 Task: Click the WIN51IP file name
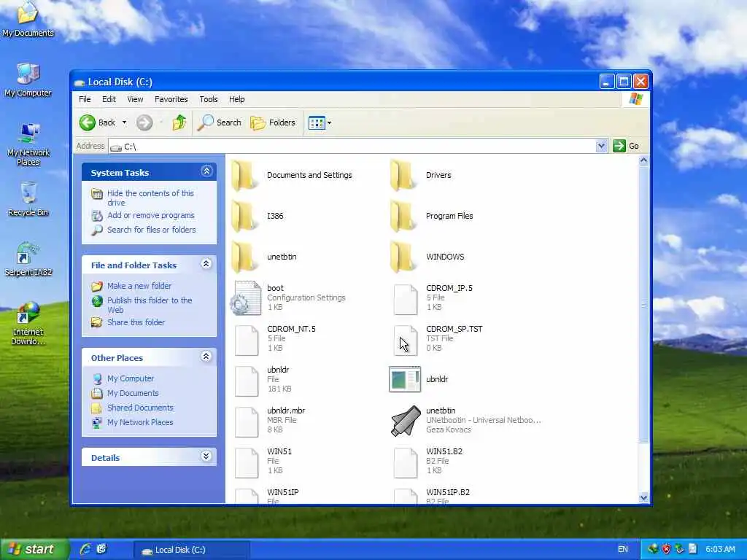coord(283,492)
